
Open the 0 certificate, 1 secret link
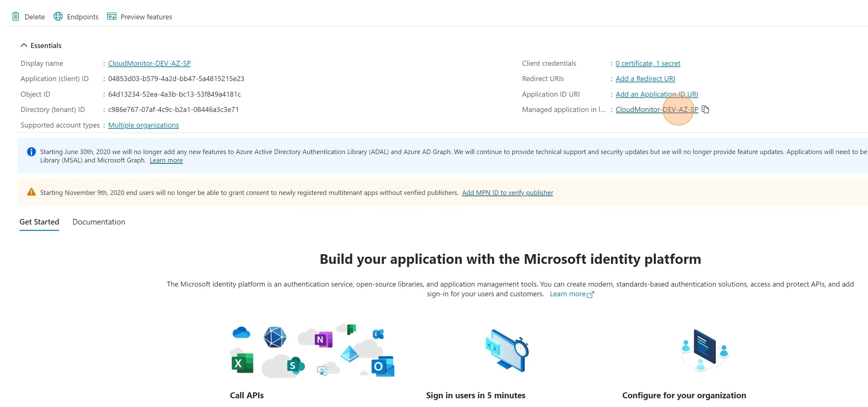tap(648, 63)
